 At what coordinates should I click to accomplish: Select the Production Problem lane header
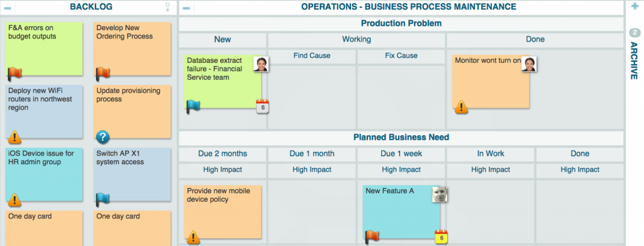click(401, 23)
